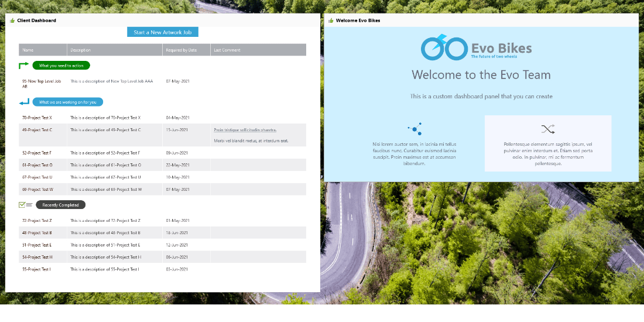The image size is (644, 322).
Task: Click the Pellentesque elementum sagittis card
Action: coord(548,143)
